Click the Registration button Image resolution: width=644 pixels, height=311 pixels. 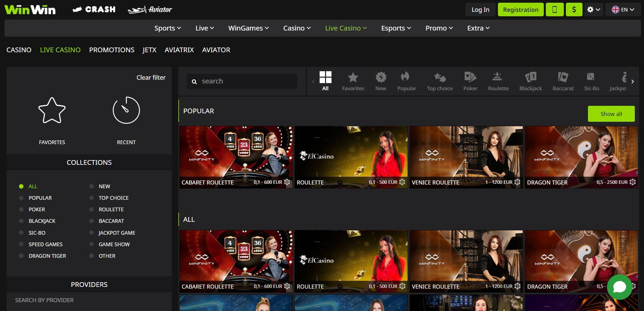click(520, 9)
